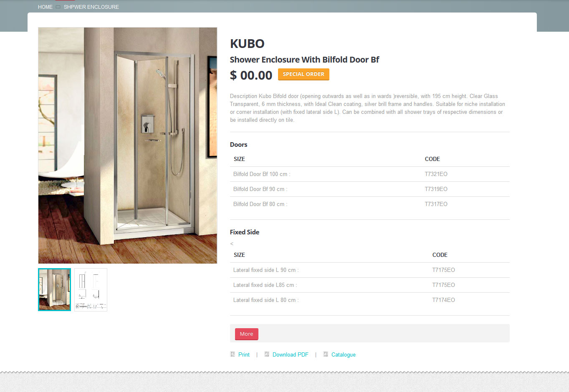
Task: Click the KUBO product title
Action: coord(247,44)
